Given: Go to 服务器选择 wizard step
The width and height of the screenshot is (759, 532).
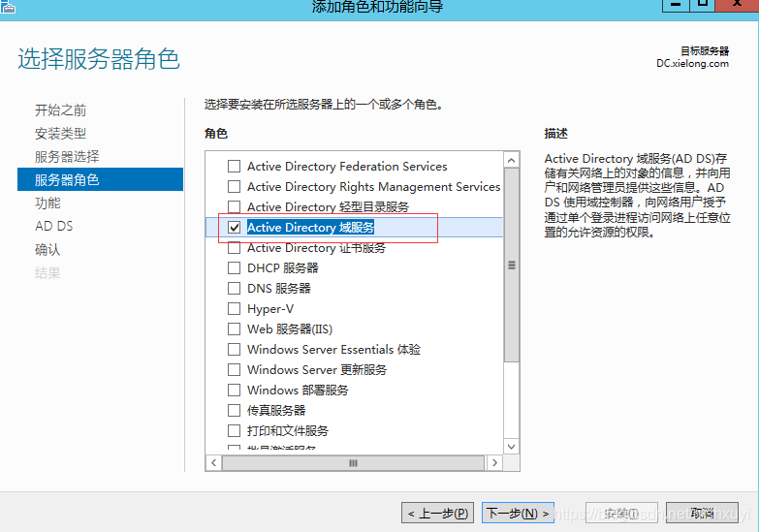Looking at the screenshot, I should (67, 156).
